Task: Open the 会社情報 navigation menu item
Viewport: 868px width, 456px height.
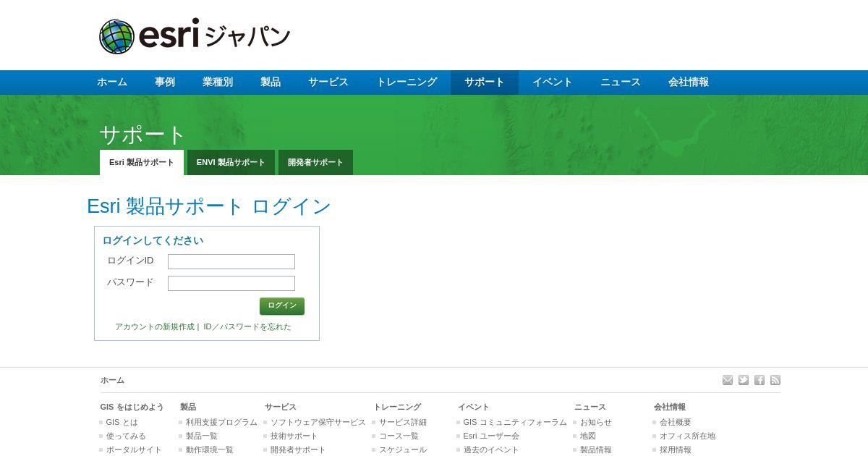Action: pyautogui.click(x=689, y=83)
